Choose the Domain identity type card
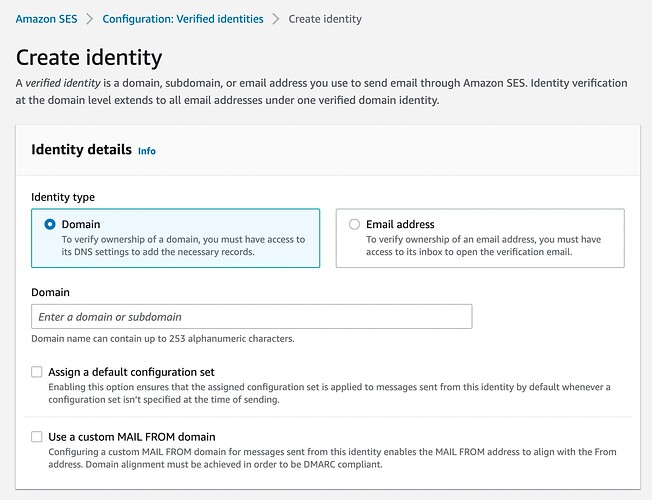The image size is (652, 500). tap(175, 238)
